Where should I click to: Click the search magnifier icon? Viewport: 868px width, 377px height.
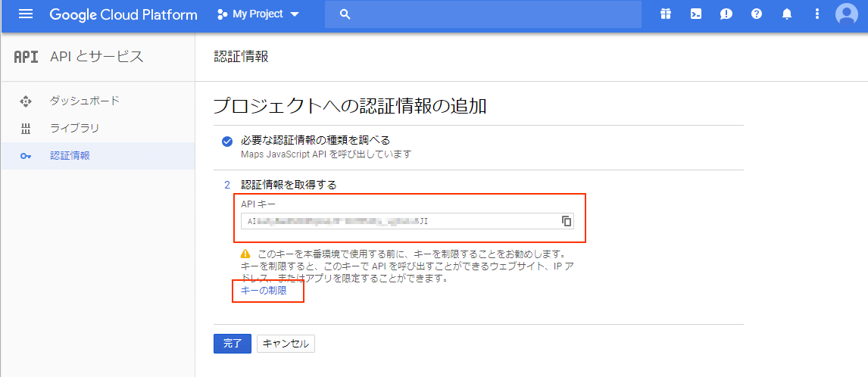(x=345, y=14)
